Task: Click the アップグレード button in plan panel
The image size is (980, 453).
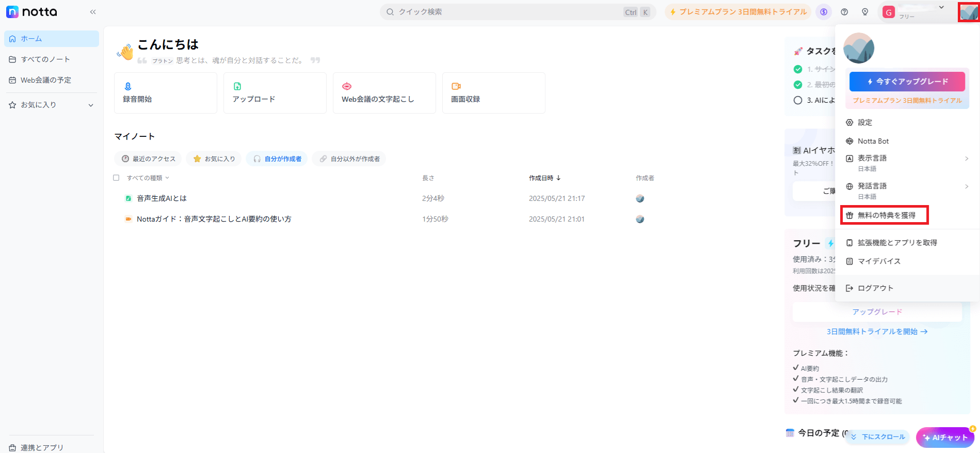Action: [x=877, y=312]
